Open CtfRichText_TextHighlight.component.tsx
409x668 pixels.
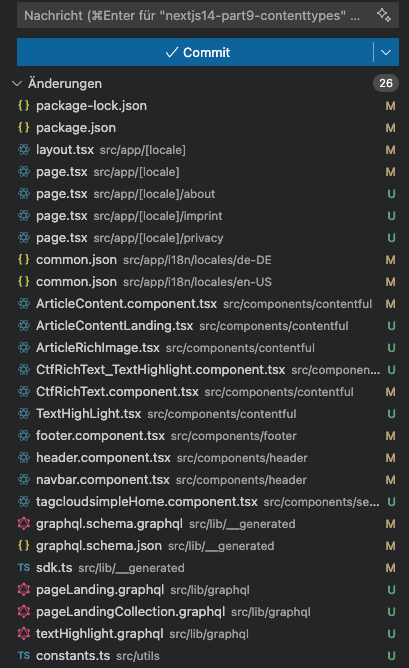[x=160, y=370]
